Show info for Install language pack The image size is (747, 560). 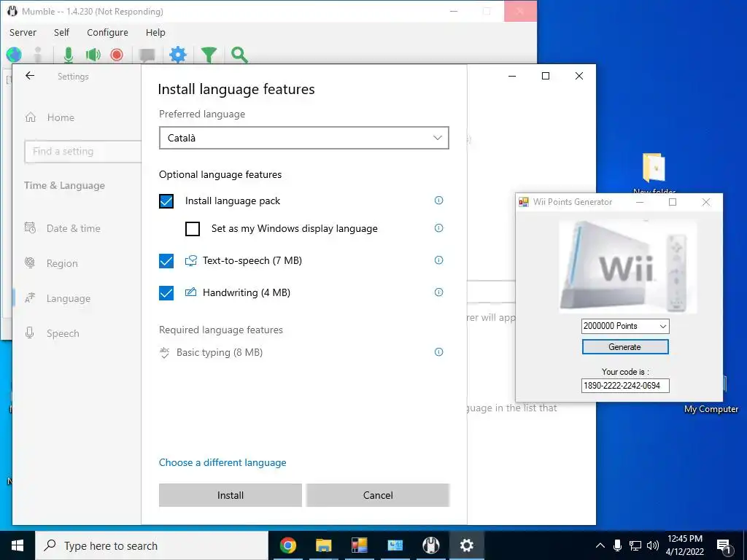(438, 201)
